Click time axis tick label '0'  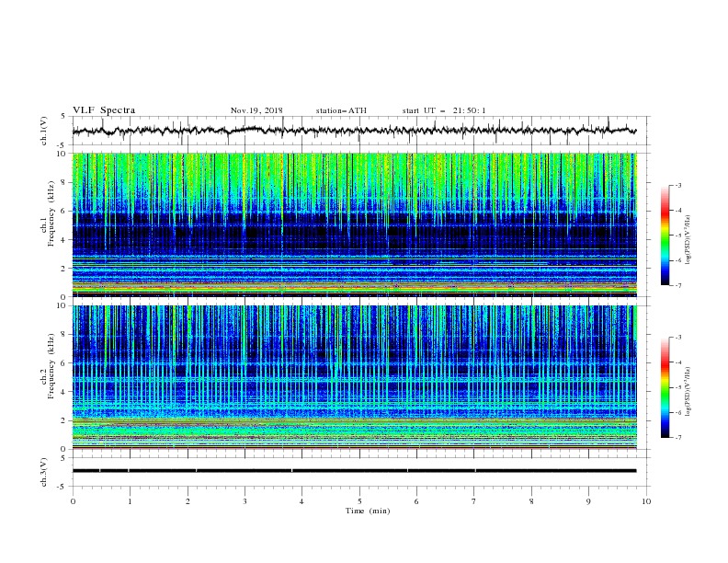(73, 501)
